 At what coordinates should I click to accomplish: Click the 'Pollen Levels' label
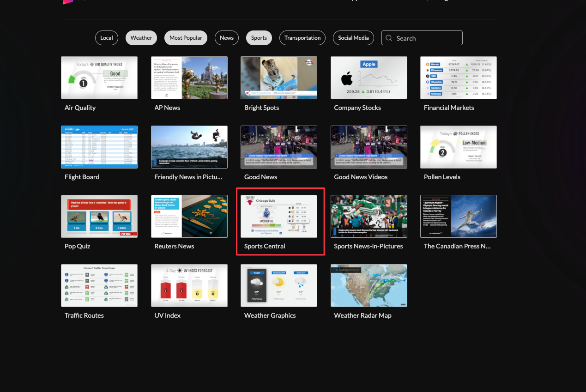coord(442,177)
